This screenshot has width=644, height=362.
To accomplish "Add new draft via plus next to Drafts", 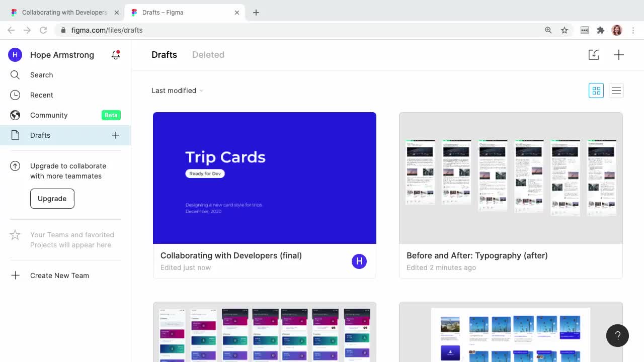I will click(x=116, y=135).
